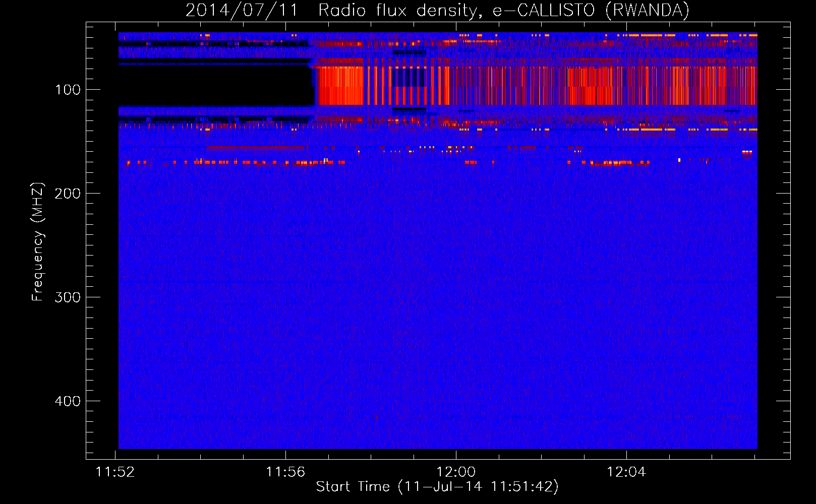Screen dimensions: 816x504
Task: Click the 12:04 time tick label
Action: [x=626, y=472]
